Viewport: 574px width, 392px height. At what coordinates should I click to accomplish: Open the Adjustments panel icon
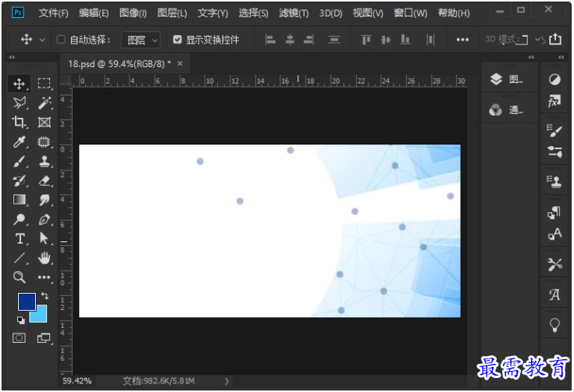pyautogui.click(x=554, y=79)
